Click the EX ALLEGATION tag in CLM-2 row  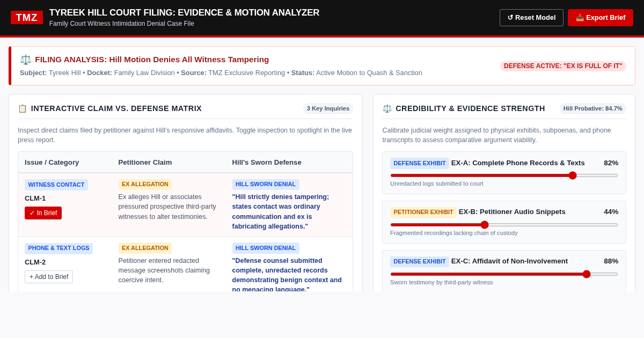pyautogui.click(x=145, y=248)
